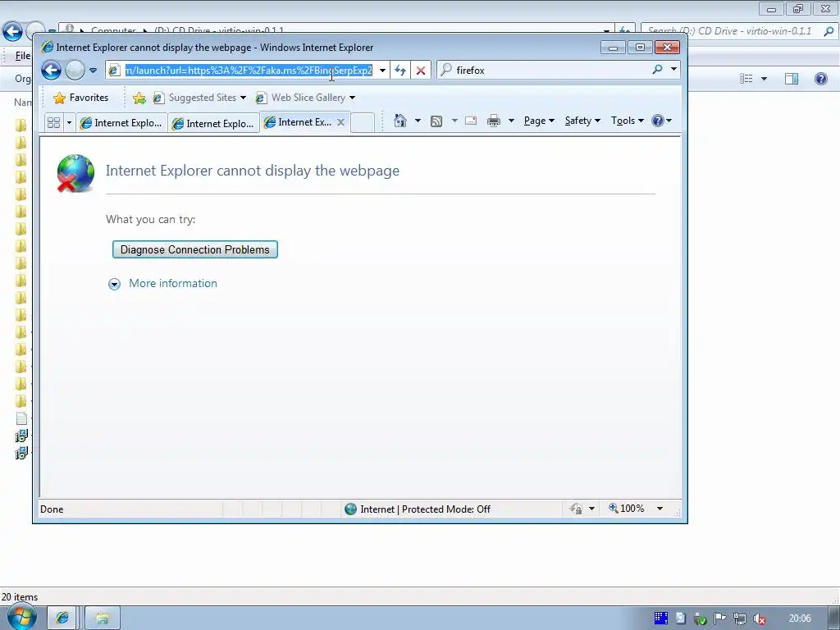Click Diagnose Connection Problems button
Viewport: 840px width, 630px height.
[x=195, y=249]
